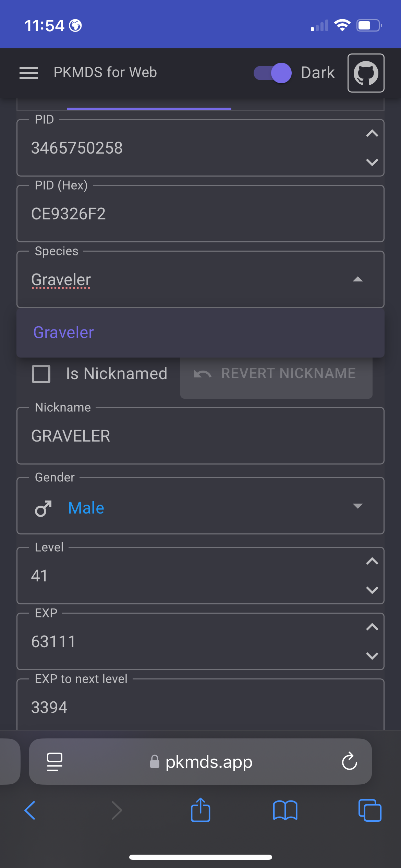The height and width of the screenshot is (868, 401).
Task: Go back with Safari's back arrow
Action: pyautogui.click(x=30, y=810)
